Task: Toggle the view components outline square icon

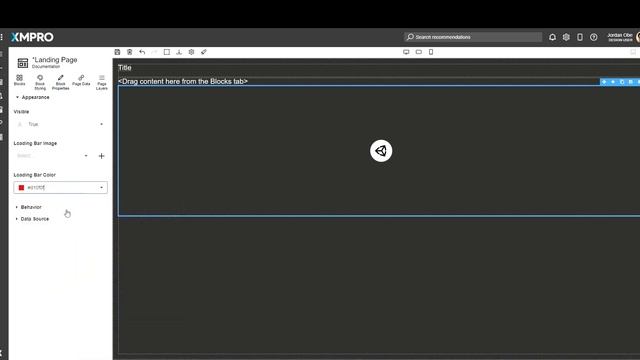Action: point(167,52)
